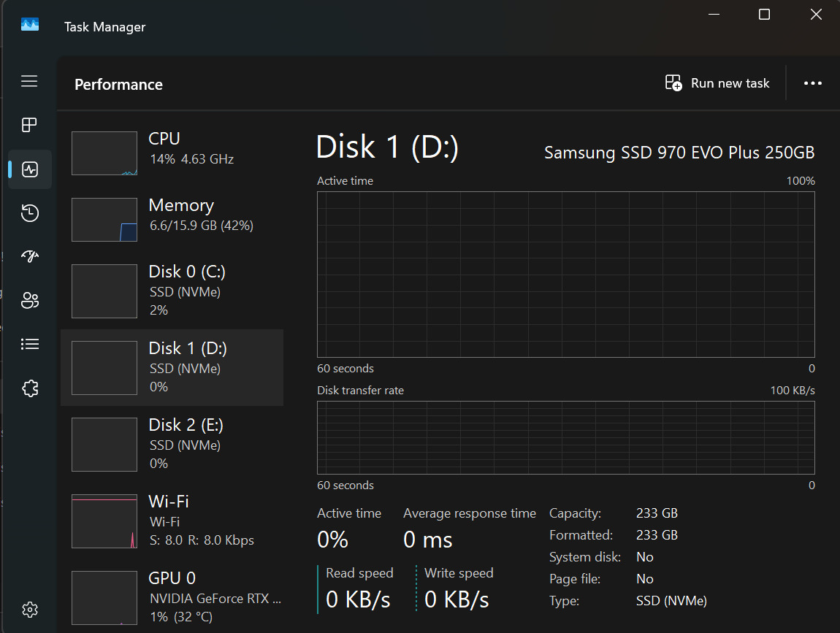
Task: Click the Disk transfer rate graph
Action: [x=565, y=437]
